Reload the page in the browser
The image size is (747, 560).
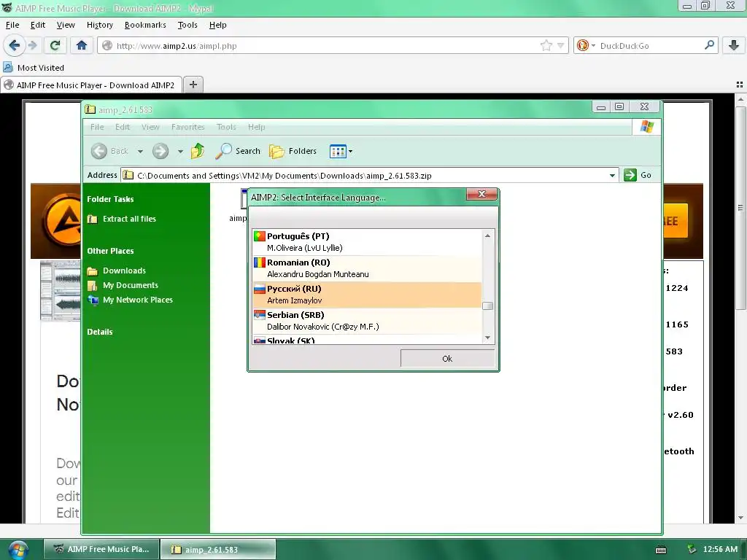coord(55,45)
